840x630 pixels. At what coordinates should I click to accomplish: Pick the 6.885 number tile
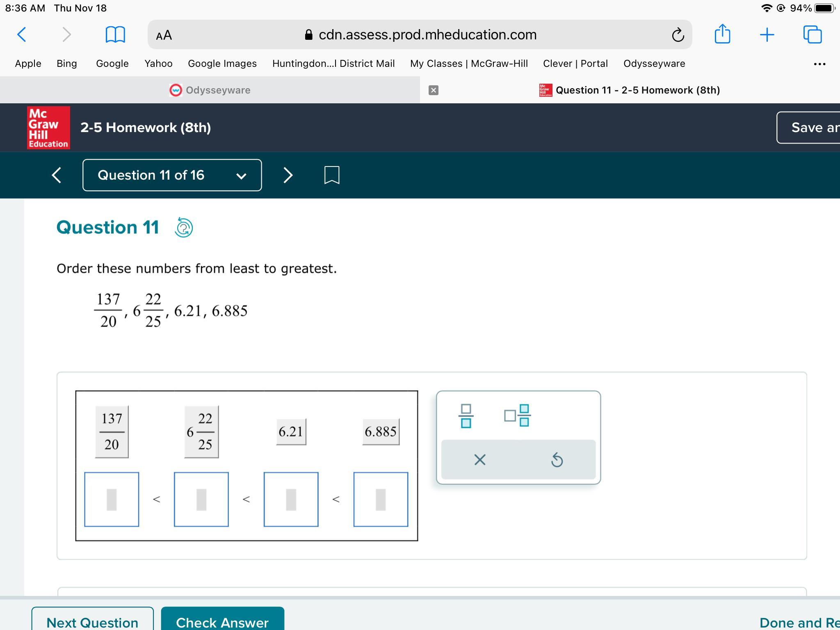381,431
